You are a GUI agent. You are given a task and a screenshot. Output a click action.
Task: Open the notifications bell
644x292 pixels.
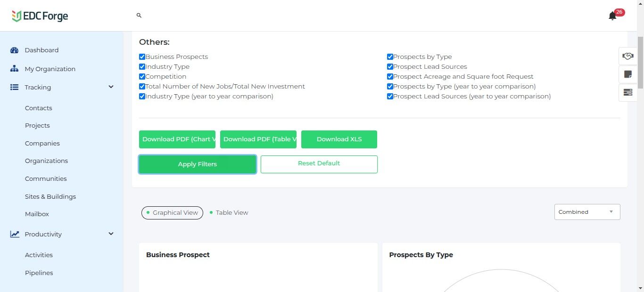[612, 16]
